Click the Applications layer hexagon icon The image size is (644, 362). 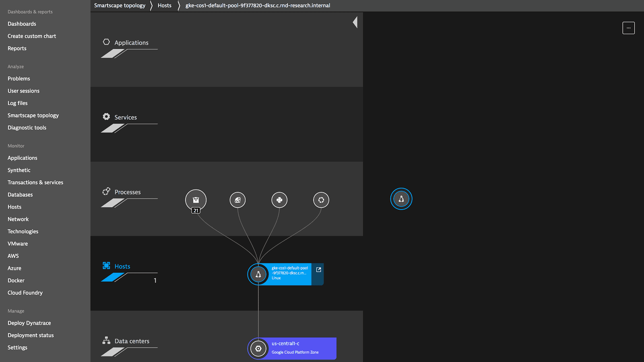pyautogui.click(x=106, y=42)
